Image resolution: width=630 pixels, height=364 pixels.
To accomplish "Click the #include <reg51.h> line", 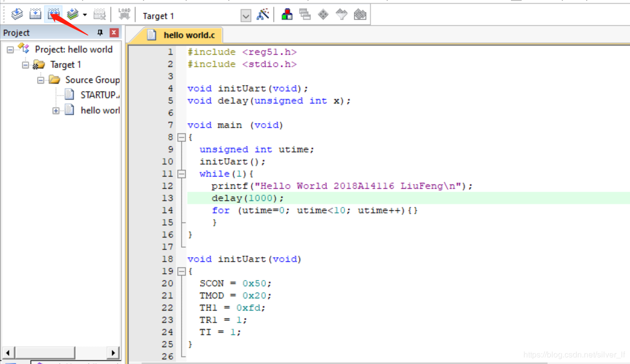I will [x=242, y=52].
